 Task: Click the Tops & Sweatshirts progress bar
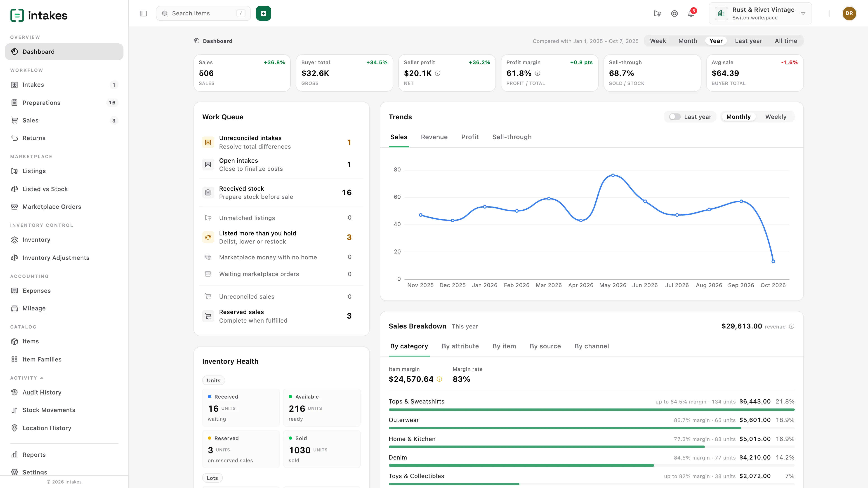click(x=591, y=410)
